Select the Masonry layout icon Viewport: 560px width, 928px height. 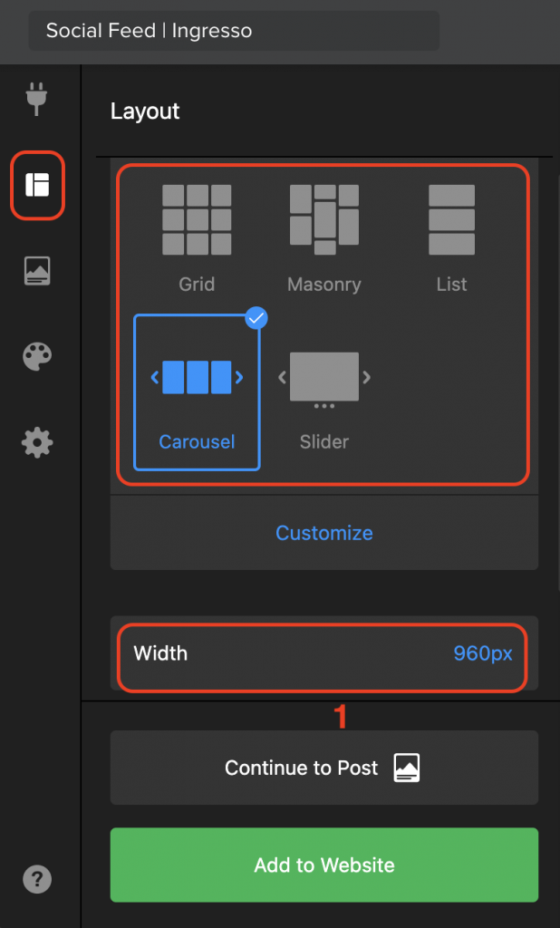(324, 219)
